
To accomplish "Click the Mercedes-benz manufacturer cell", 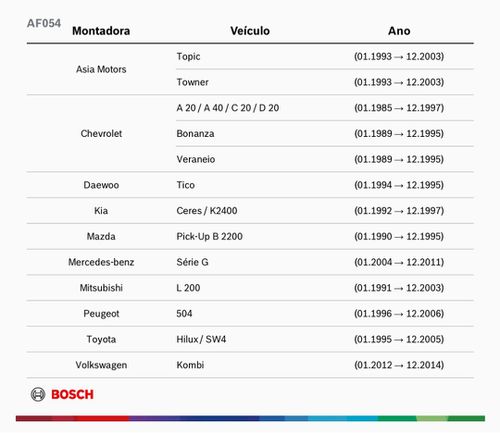I will 101,262.
